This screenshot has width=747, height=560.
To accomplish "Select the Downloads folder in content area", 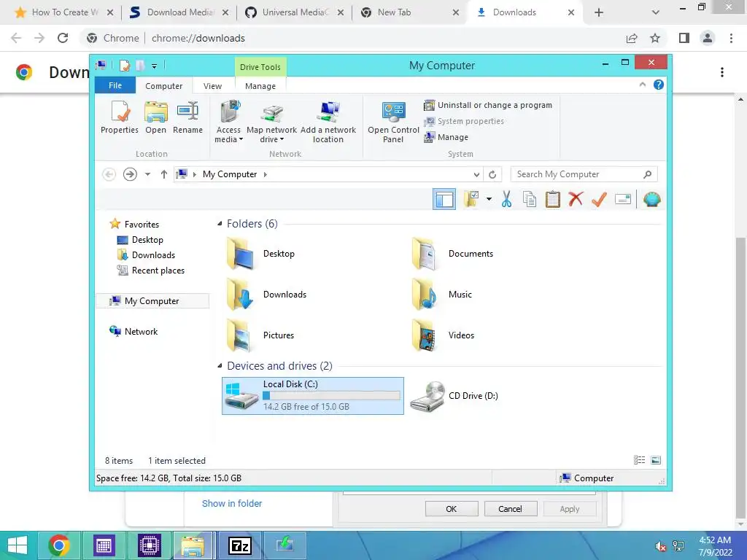I will click(x=267, y=295).
